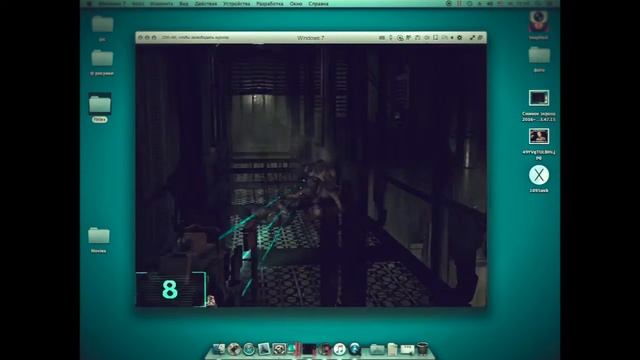Open the Разработка menu
This screenshot has height=360, width=640.
270,4
